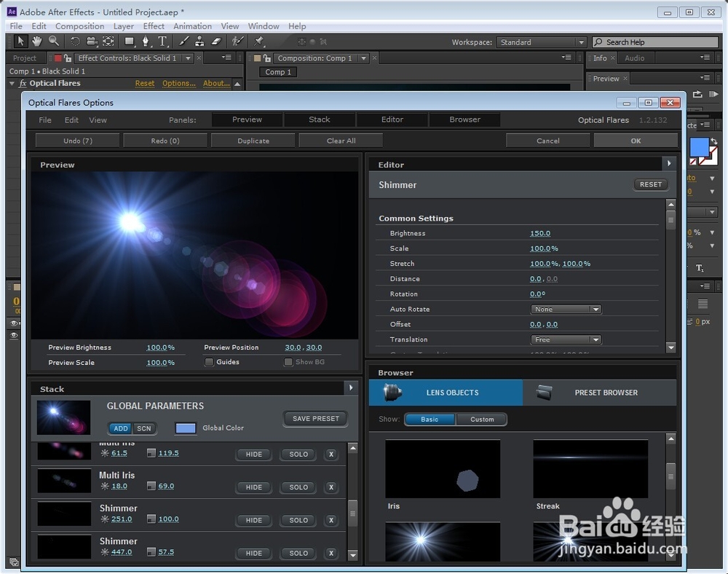Select the Zoom magnifier tool
728x574 pixels.
(54, 42)
